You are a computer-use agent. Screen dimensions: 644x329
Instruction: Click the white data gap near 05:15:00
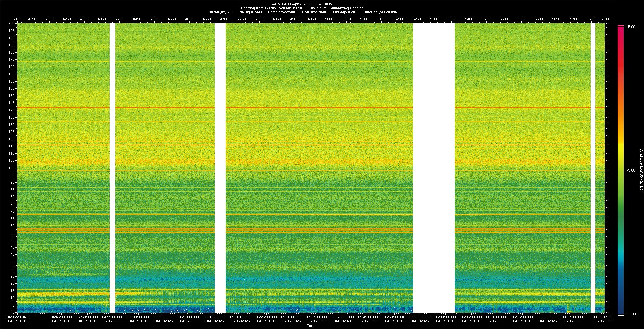[x=220, y=168]
